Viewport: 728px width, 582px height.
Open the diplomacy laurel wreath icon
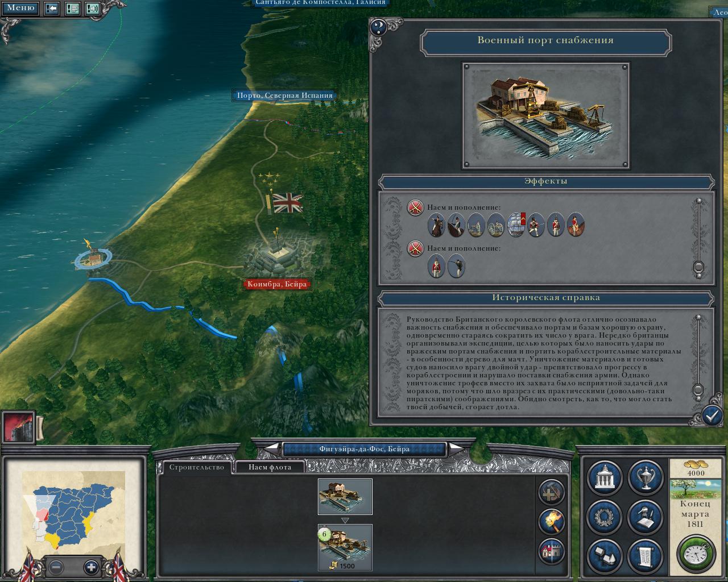(x=605, y=517)
